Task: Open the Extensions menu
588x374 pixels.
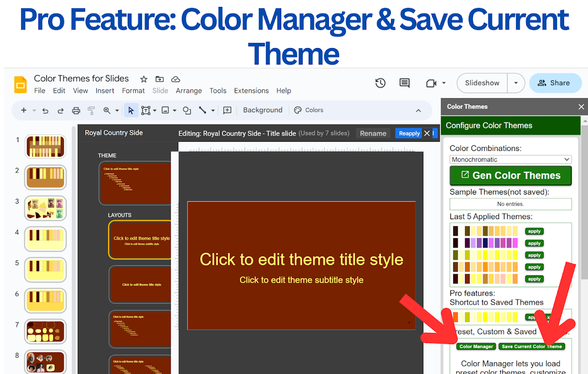Action: coord(251,91)
